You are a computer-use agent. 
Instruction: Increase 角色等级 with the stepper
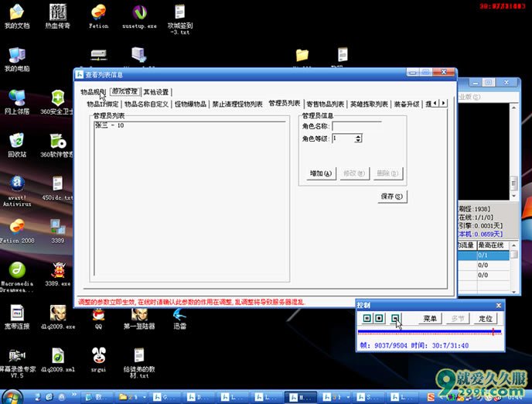[x=358, y=136]
